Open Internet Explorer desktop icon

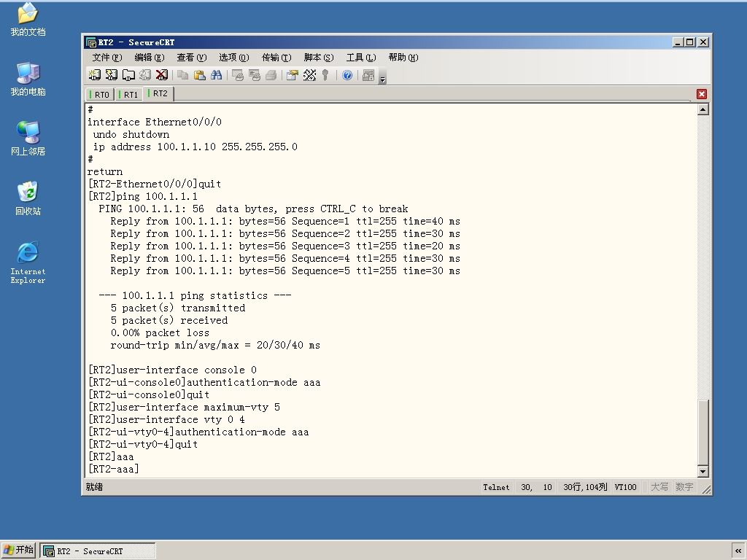point(28,262)
